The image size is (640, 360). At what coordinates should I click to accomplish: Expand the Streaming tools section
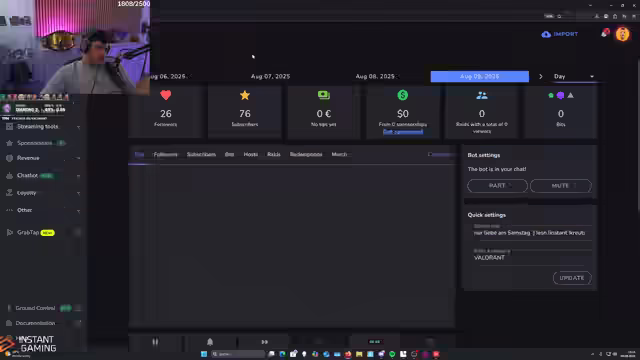coord(78,127)
